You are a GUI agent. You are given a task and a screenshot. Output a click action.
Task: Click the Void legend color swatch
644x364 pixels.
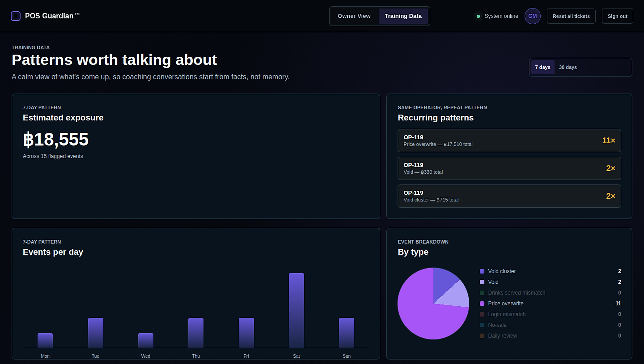click(482, 282)
